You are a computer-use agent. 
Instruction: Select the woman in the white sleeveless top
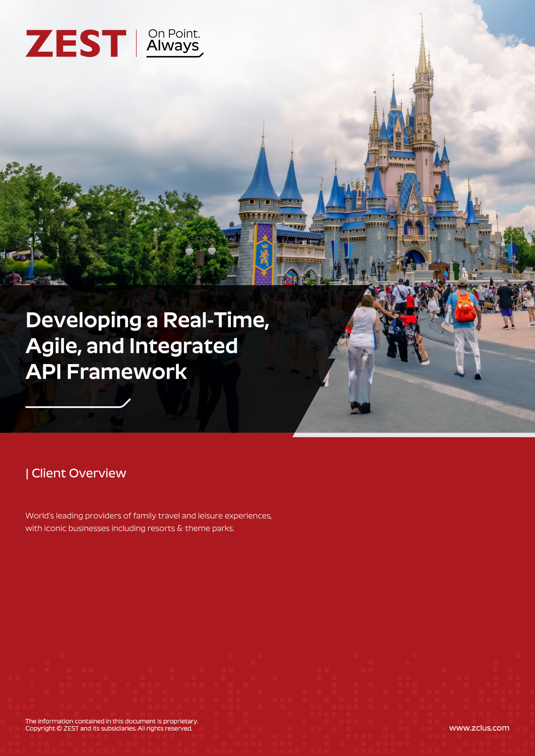click(x=363, y=352)
